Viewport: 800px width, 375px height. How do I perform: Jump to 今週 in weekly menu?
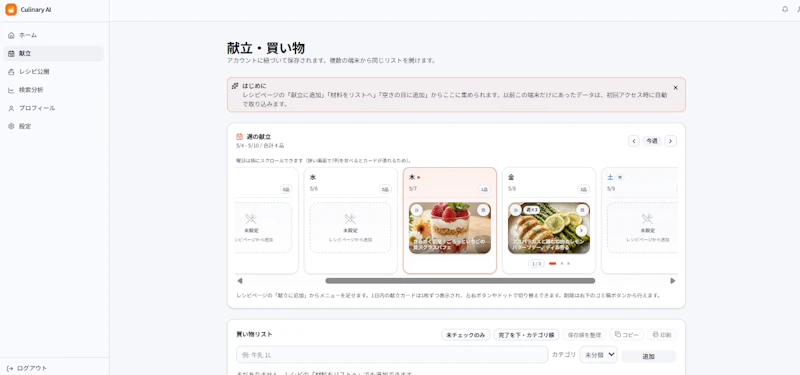[x=652, y=141]
